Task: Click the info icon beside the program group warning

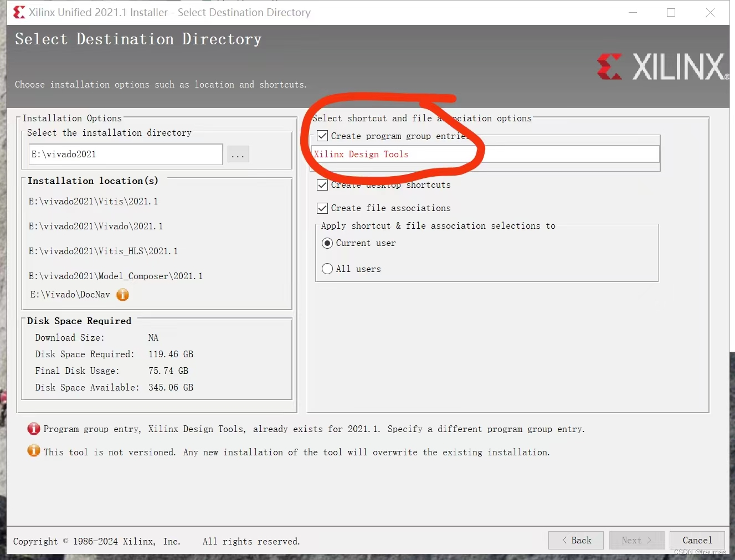Action: pos(33,428)
